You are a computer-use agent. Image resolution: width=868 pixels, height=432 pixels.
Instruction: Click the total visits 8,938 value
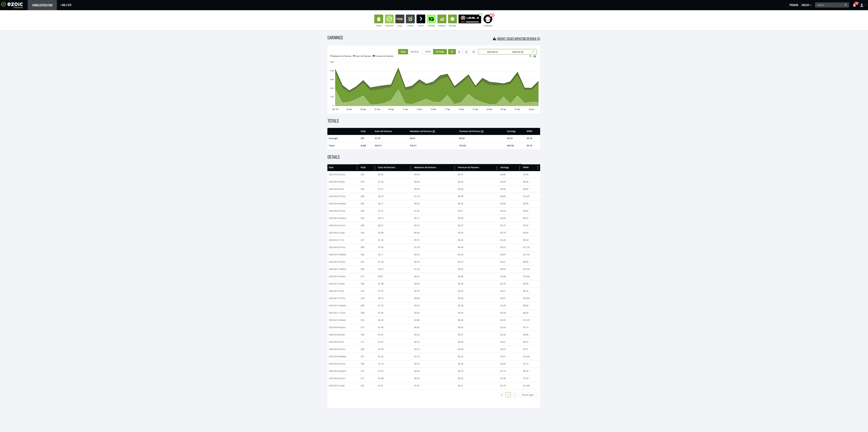pos(363,146)
